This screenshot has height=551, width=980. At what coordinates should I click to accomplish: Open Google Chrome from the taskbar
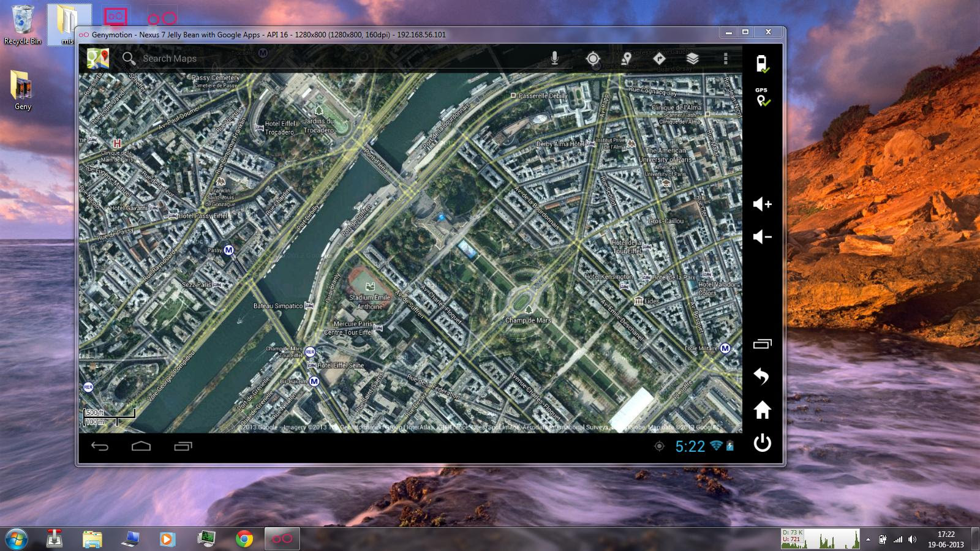[244, 539]
